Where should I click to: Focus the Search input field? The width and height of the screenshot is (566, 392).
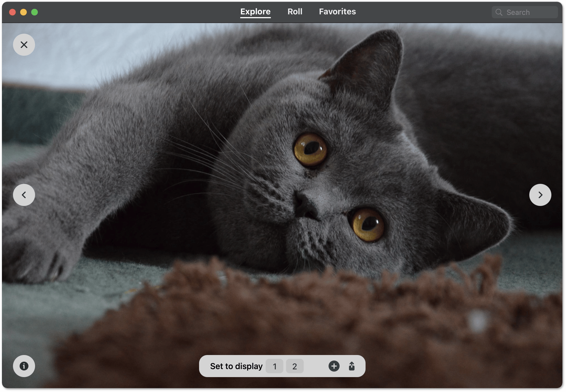[x=529, y=12]
